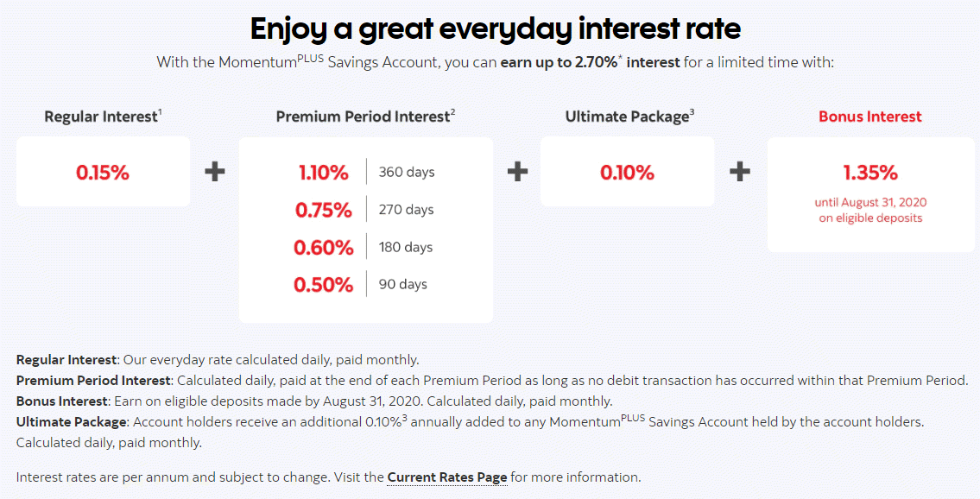Click the Bonus Interest red heading
980x499 pixels.
[870, 117]
